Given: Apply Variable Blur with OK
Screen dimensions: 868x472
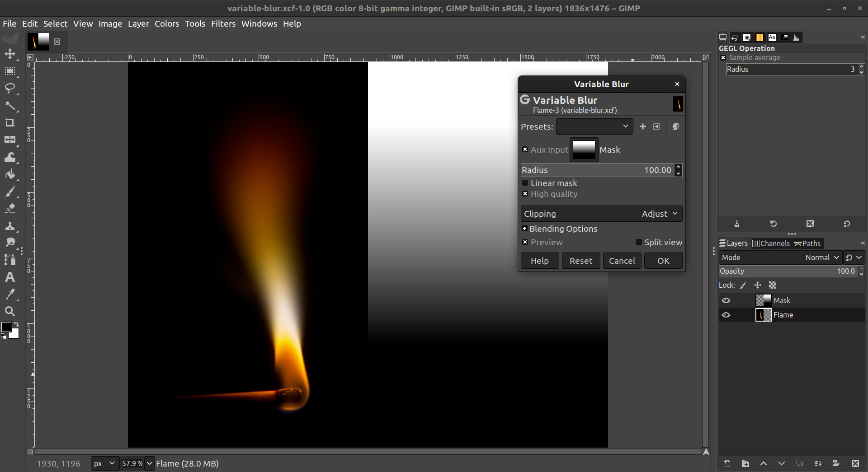Looking at the screenshot, I should (663, 261).
